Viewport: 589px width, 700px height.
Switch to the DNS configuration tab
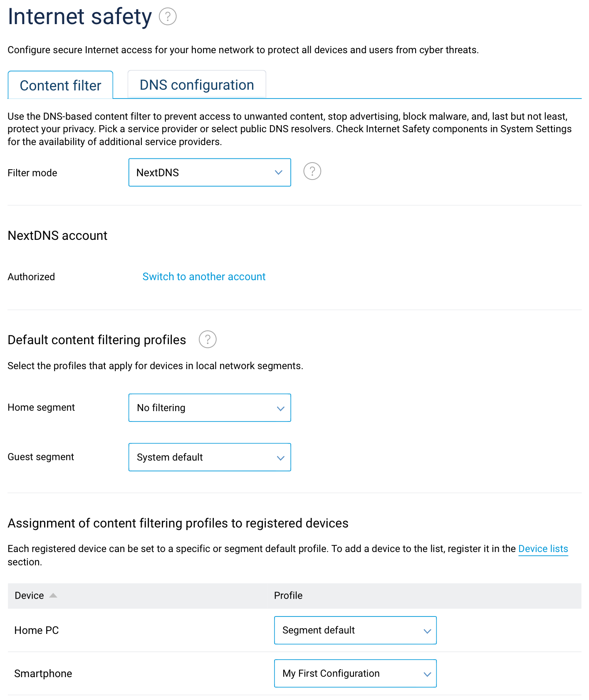[x=197, y=85]
